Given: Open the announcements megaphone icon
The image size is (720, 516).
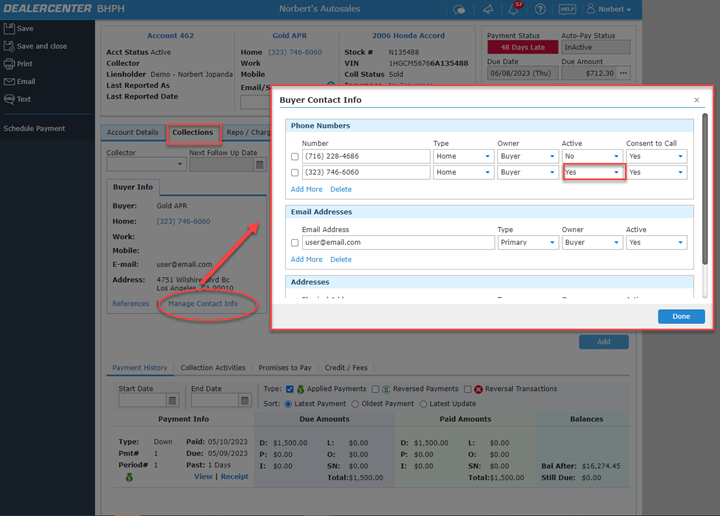Looking at the screenshot, I should click(488, 9).
